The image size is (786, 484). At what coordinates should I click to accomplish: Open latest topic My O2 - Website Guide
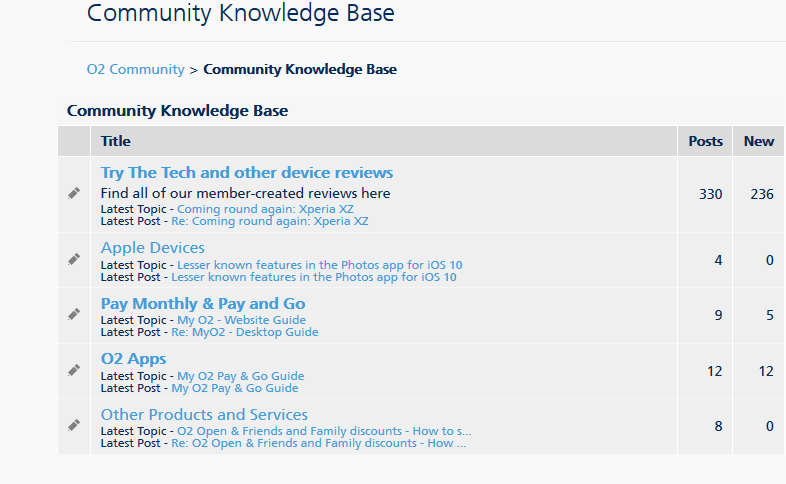tap(241, 320)
